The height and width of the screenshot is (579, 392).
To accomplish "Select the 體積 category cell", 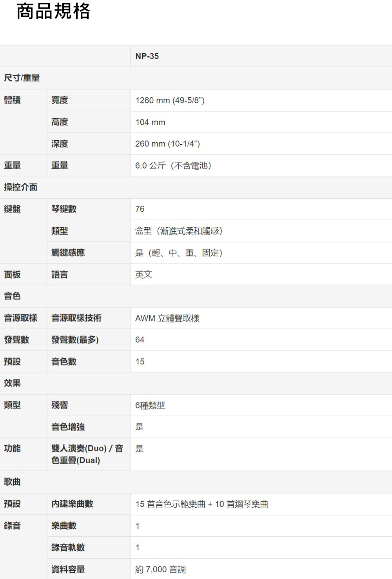I will tap(24, 122).
